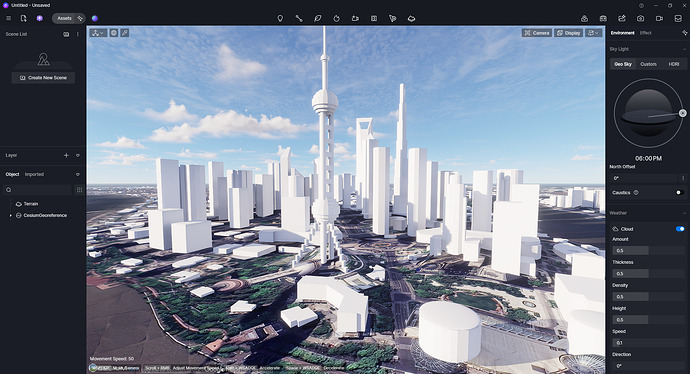
Task: Open the viewport transform mode dropdown
Action: coord(98,33)
